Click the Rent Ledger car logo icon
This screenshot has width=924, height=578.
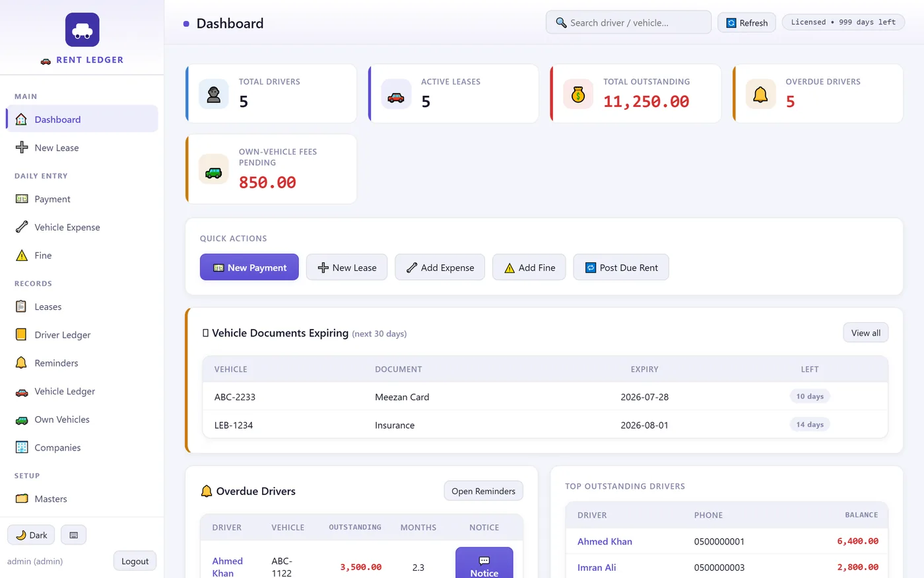pyautogui.click(x=82, y=30)
